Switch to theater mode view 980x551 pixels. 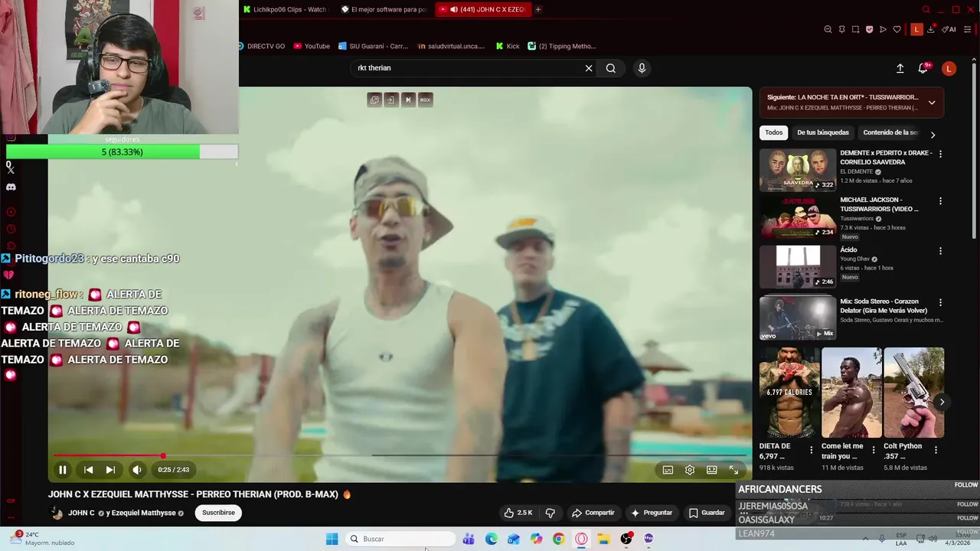pyautogui.click(x=712, y=470)
